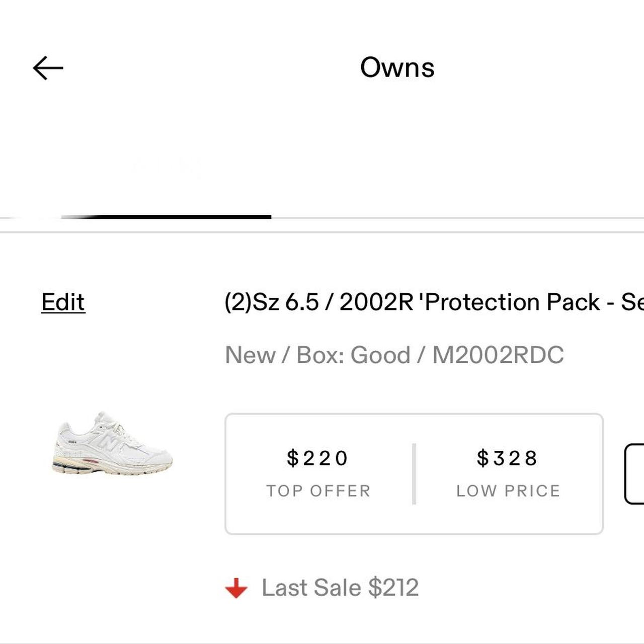Click the red down arrow icon
Image resolution: width=644 pixels, height=644 pixels.
coord(236,588)
